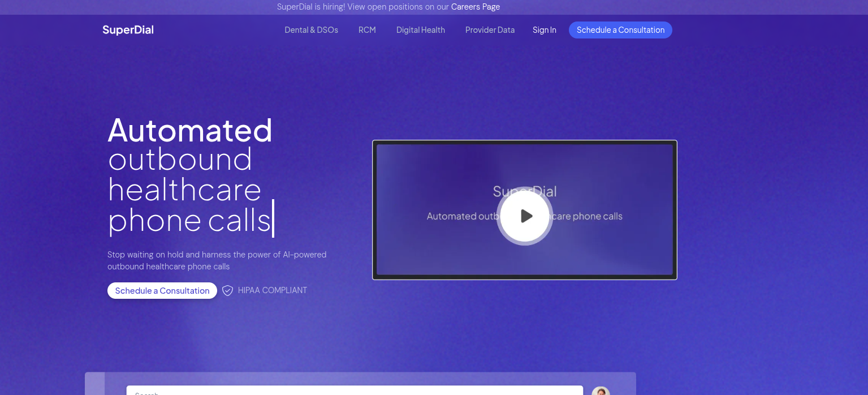Screen dimensions: 868x395
Task: Click the video caption 'Automated outbound' text
Action: (x=458, y=216)
